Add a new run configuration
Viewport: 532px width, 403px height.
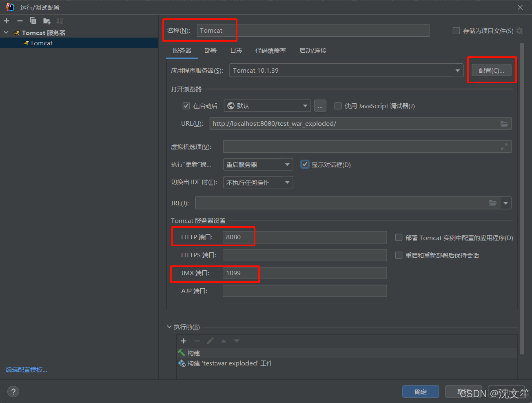tap(7, 21)
